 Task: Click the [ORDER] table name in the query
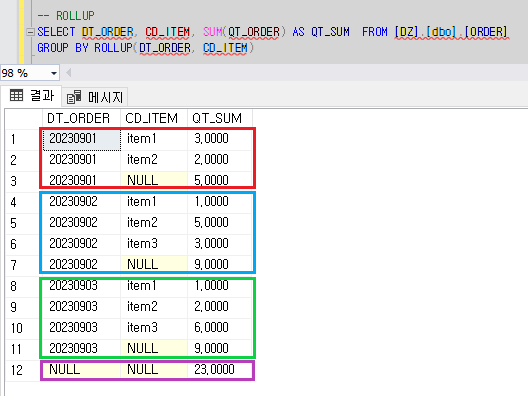coord(485,32)
